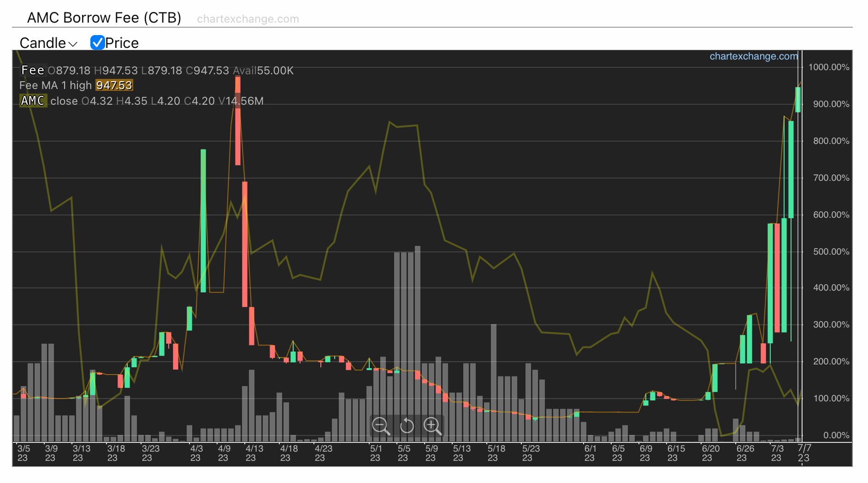Click the reset/refresh chart icon

click(407, 426)
